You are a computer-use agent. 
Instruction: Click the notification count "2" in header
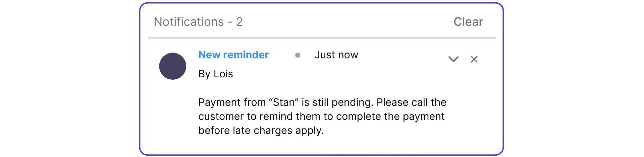click(239, 22)
